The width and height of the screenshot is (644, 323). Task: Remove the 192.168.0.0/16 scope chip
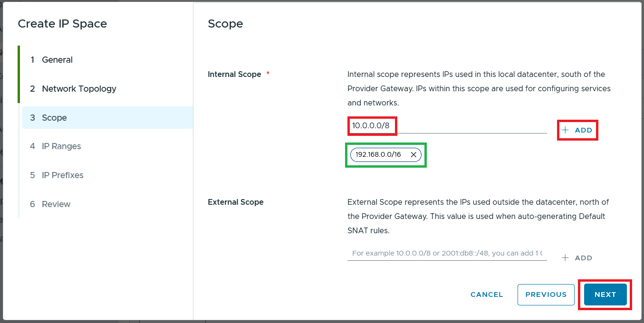[x=413, y=155]
